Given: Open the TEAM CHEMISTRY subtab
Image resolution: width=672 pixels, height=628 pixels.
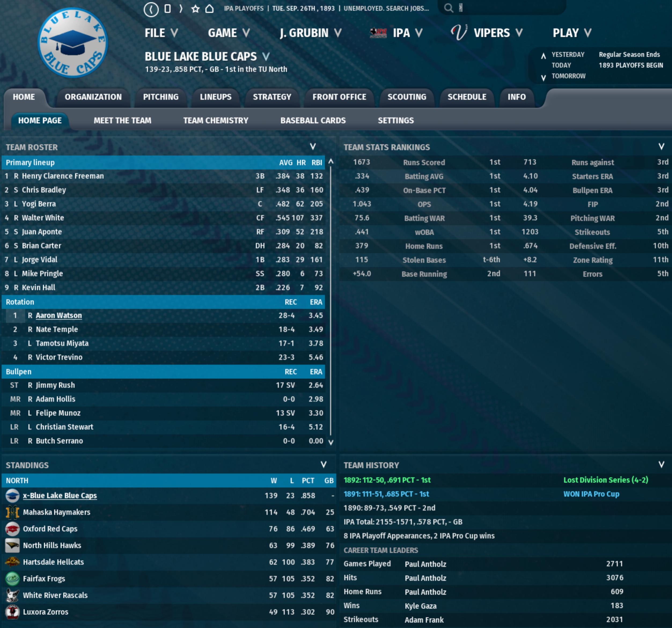Looking at the screenshot, I should pos(215,121).
